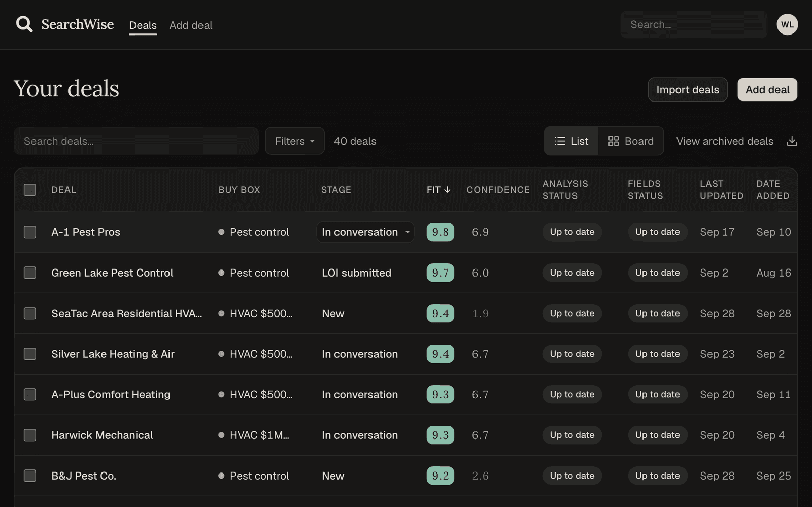The image size is (812, 507).
Task: Open the Green Lake Pest Control deal
Action: 112,273
